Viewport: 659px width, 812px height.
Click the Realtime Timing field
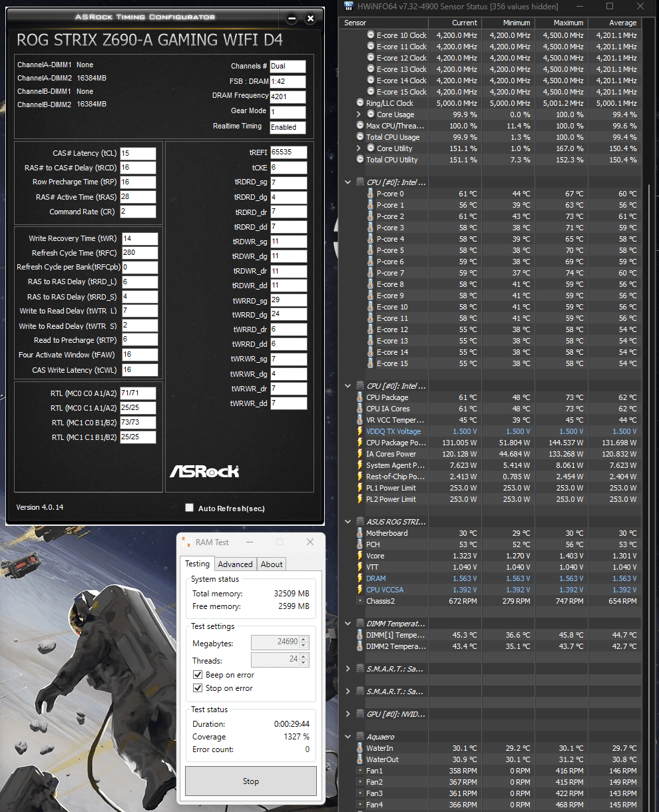pos(288,126)
